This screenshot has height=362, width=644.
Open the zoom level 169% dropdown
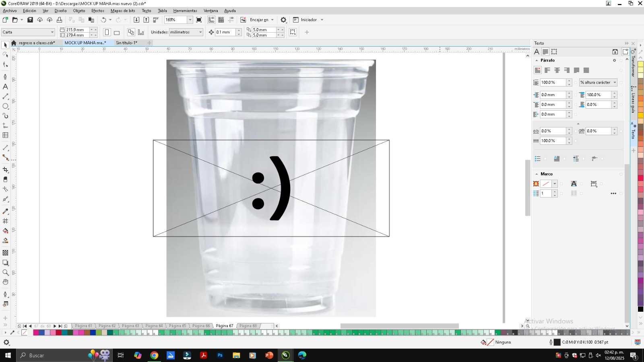click(x=190, y=20)
